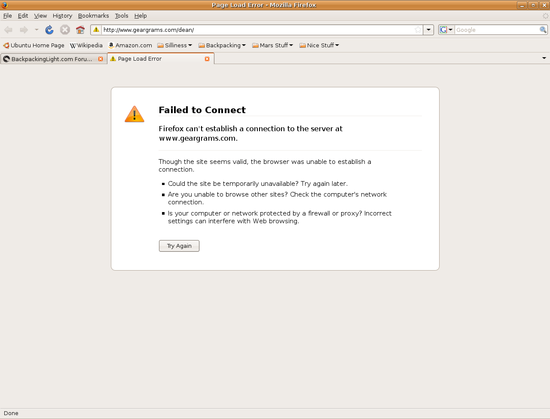Open the Backpacking bookmarks folder
The image size is (550, 419).
[x=222, y=45]
